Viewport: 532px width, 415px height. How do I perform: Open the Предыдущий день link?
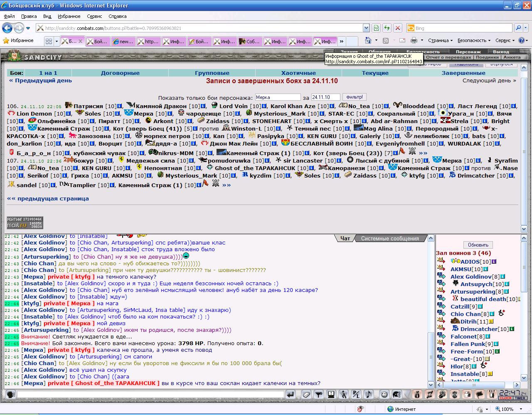point(40,81)
